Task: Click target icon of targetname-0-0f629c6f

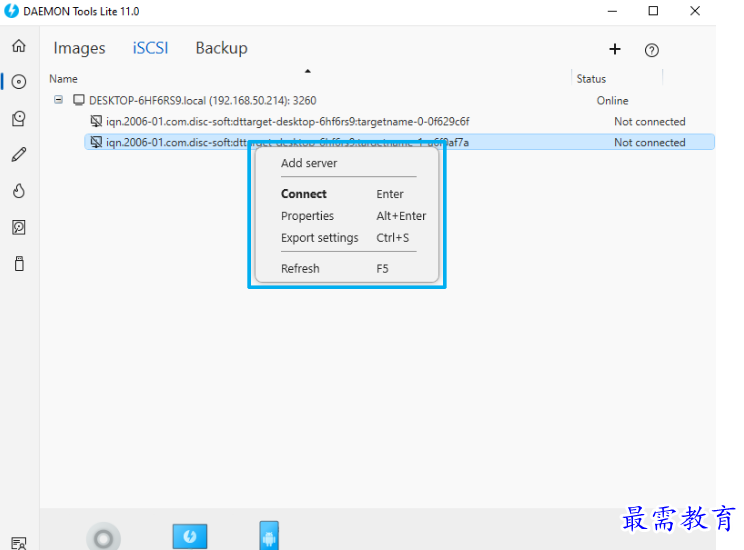Action: click(x=96, y=121)
